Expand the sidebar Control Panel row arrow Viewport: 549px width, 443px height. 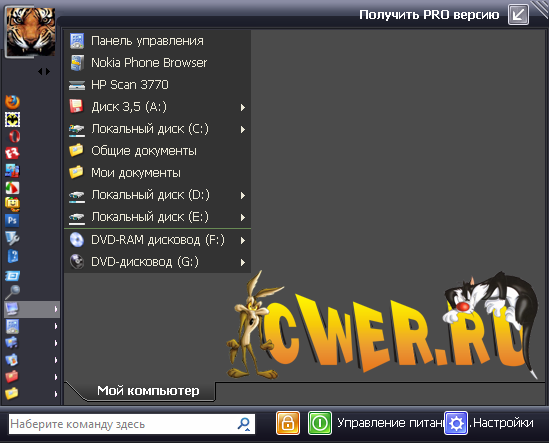55,326
